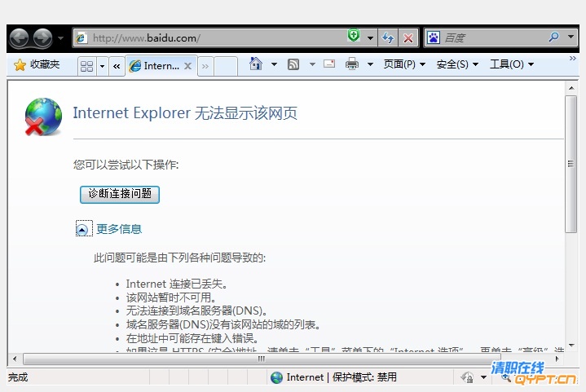Click the vertical scrollbar down arrow

(571, 346)
